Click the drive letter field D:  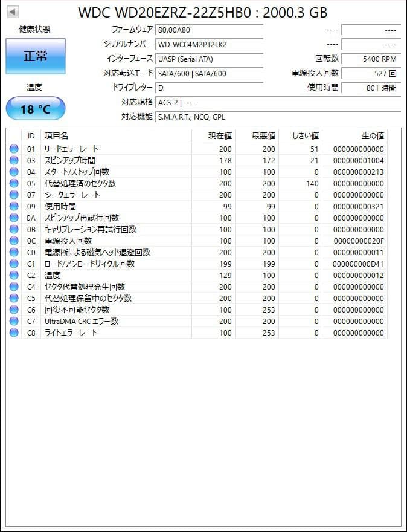pos(209,88)
